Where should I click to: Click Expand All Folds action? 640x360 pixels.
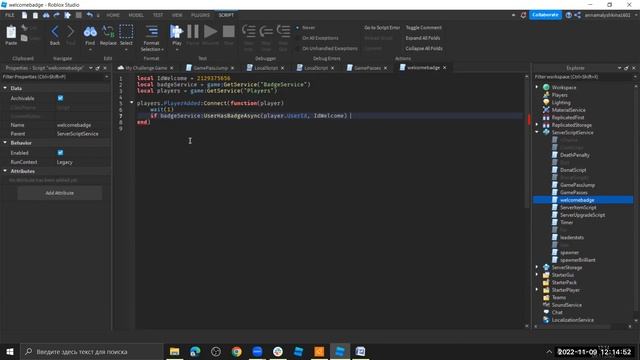[x=423, y=38]
